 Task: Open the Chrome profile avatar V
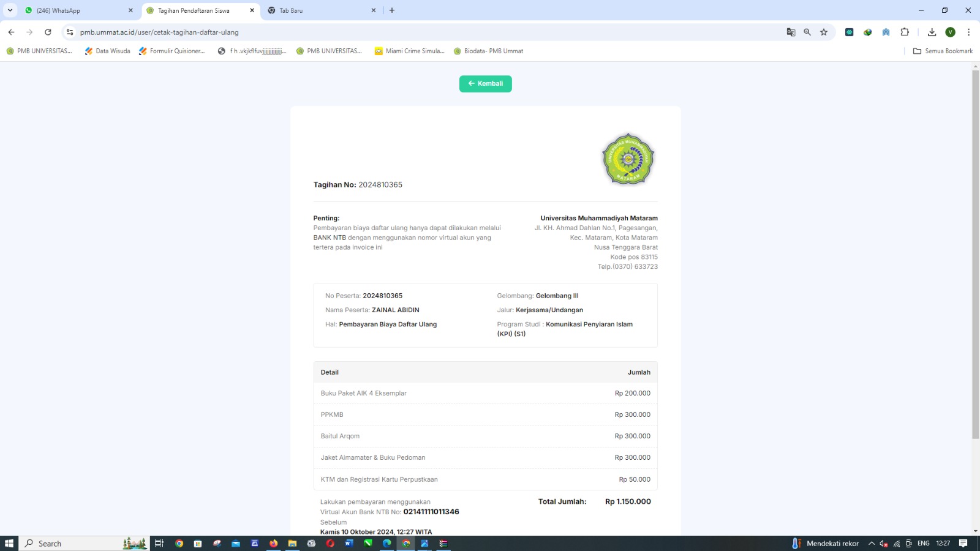(x=950, y=32)
